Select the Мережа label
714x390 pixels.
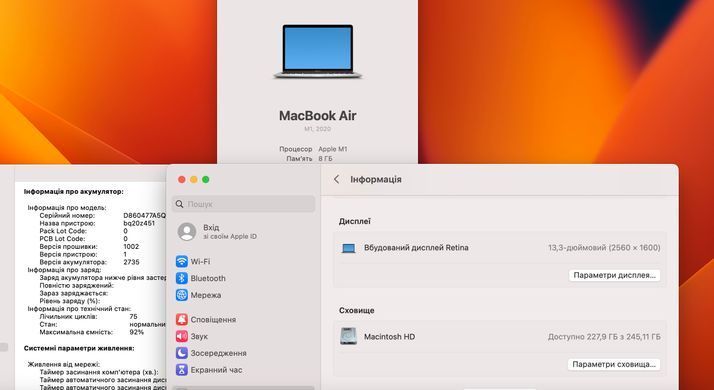(206, 295)
